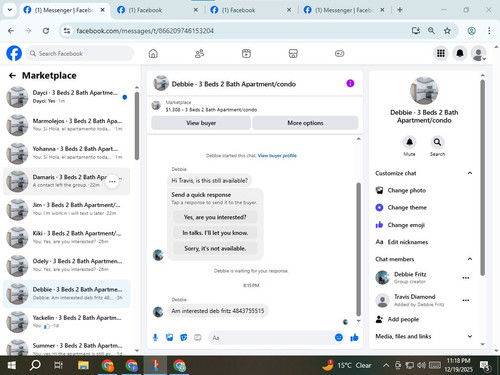Open the Kiki conversation

pos(67,238)
